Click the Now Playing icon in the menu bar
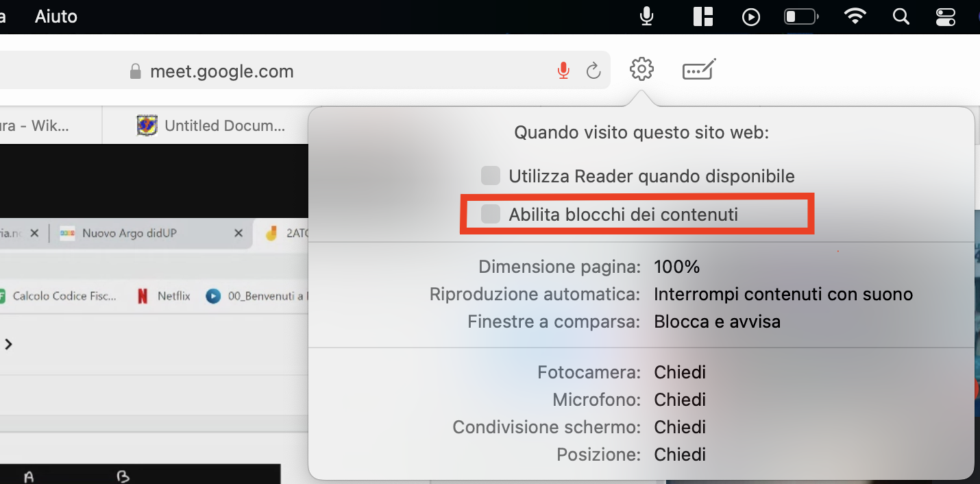 point(751,17)
